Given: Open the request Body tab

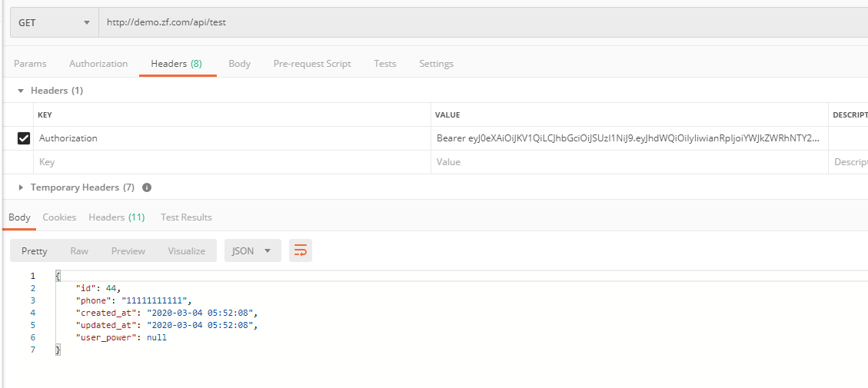Looking at the screenshot, I should click(240, 64).
